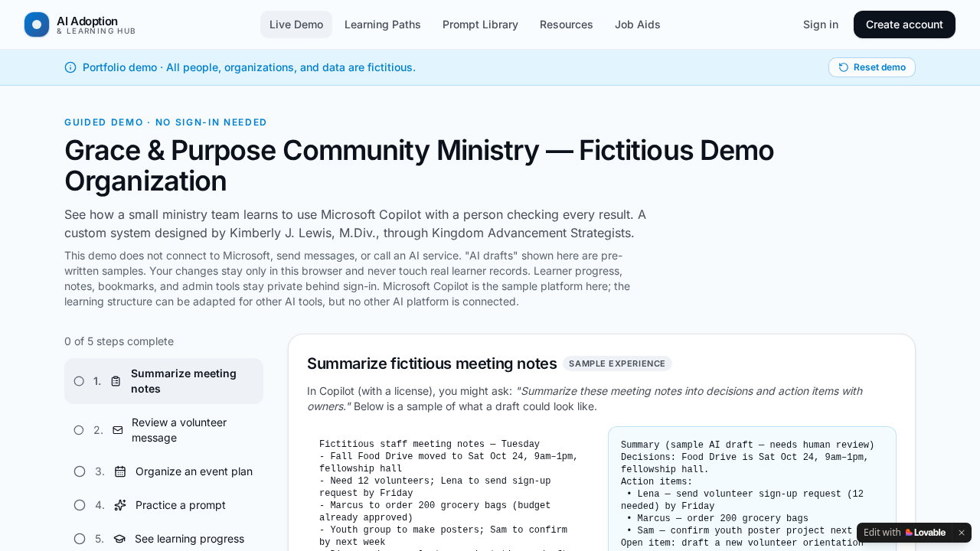Select the Summarize meeting notes step label
980x551 pixels.
click(x=184, y=381)
